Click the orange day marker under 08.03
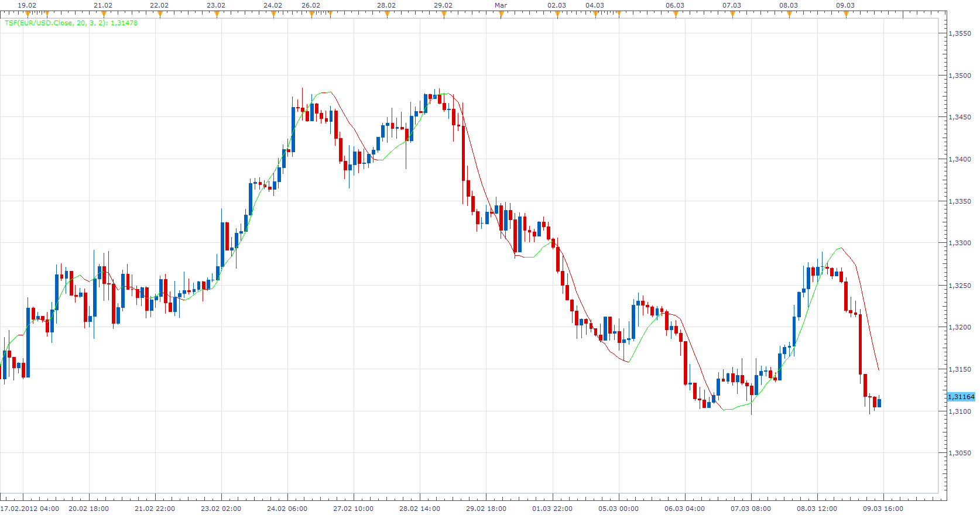The height and width of the screenshot is (515, 980). pos(789,14)
